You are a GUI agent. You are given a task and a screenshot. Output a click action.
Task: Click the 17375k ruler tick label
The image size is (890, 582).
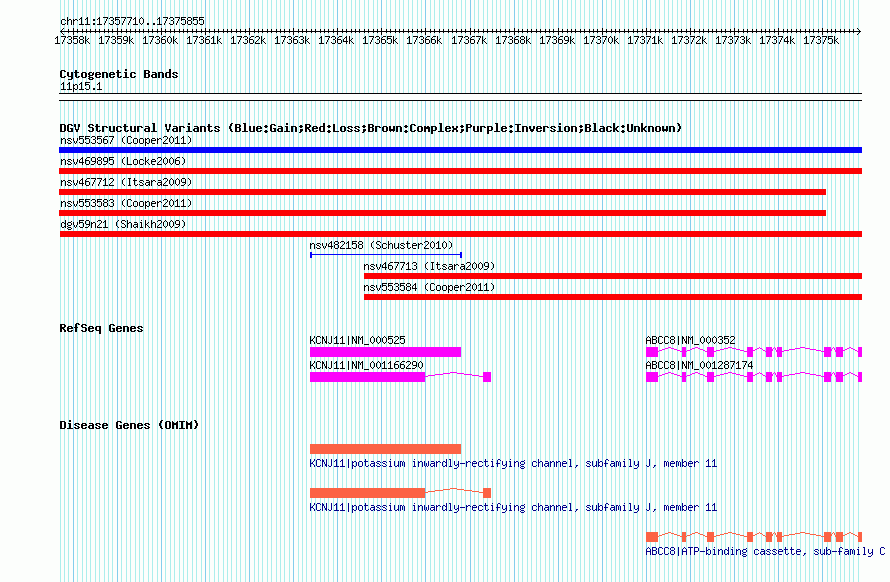click(821, 40)
